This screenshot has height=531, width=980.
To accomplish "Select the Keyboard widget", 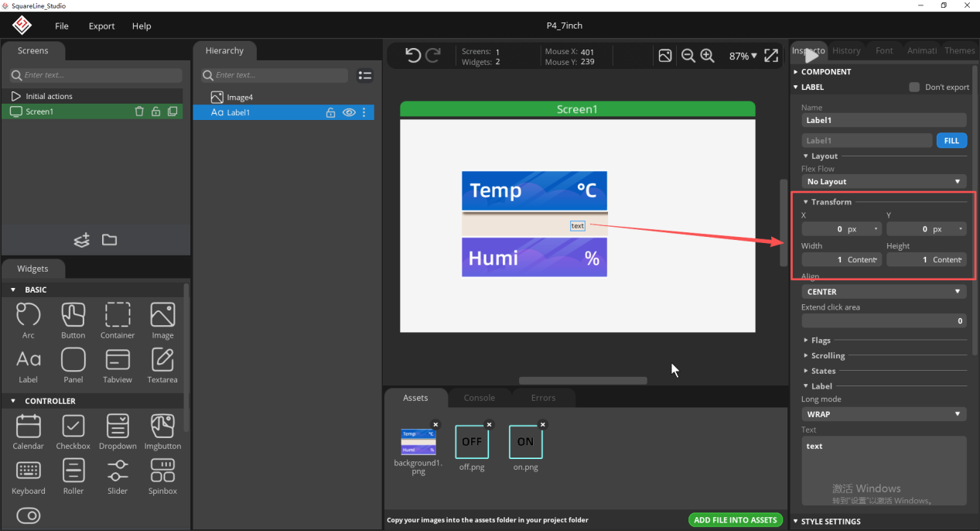I will click(29, 477).
